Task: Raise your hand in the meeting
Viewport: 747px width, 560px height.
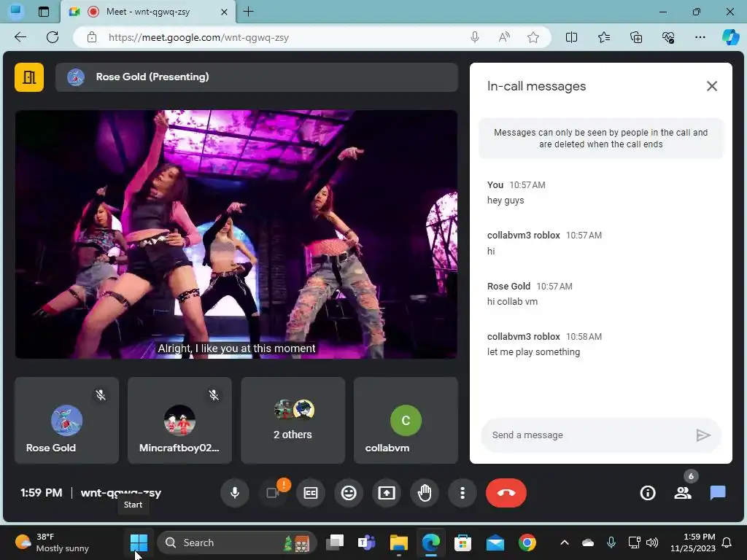Action: 425,493
